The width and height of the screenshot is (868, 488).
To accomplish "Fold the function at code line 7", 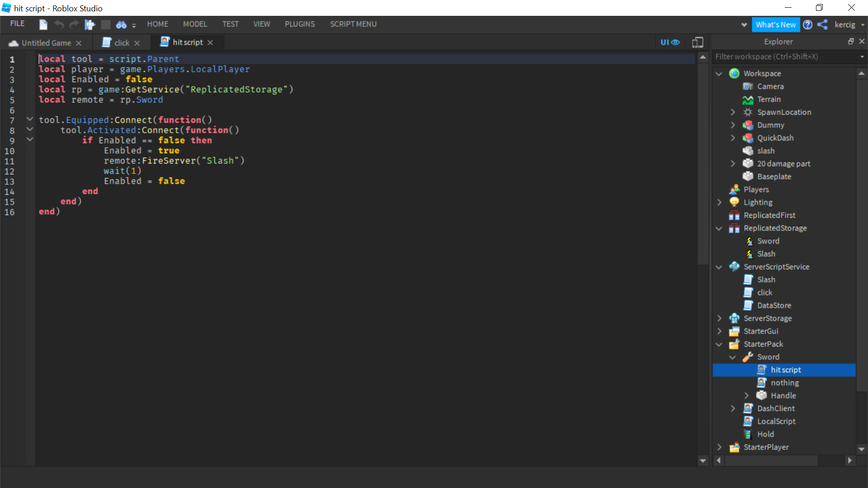I will [30, 119].
